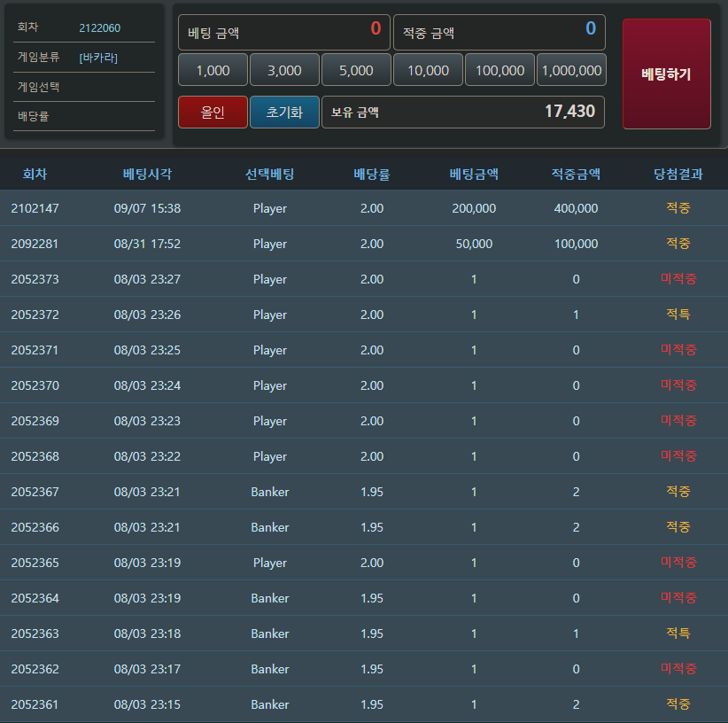Add 10,000 to the bet amount
This screenshot has height=723, width=728.
point(428,70)
